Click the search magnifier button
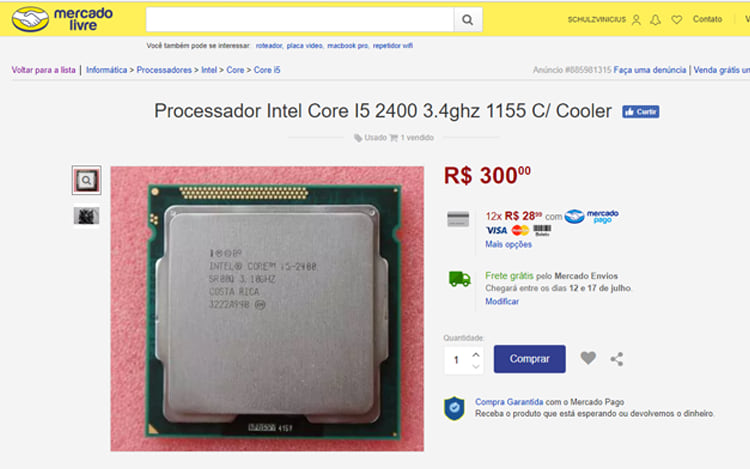Viewport: 750px width, 469px height. [x=468, y=20]
